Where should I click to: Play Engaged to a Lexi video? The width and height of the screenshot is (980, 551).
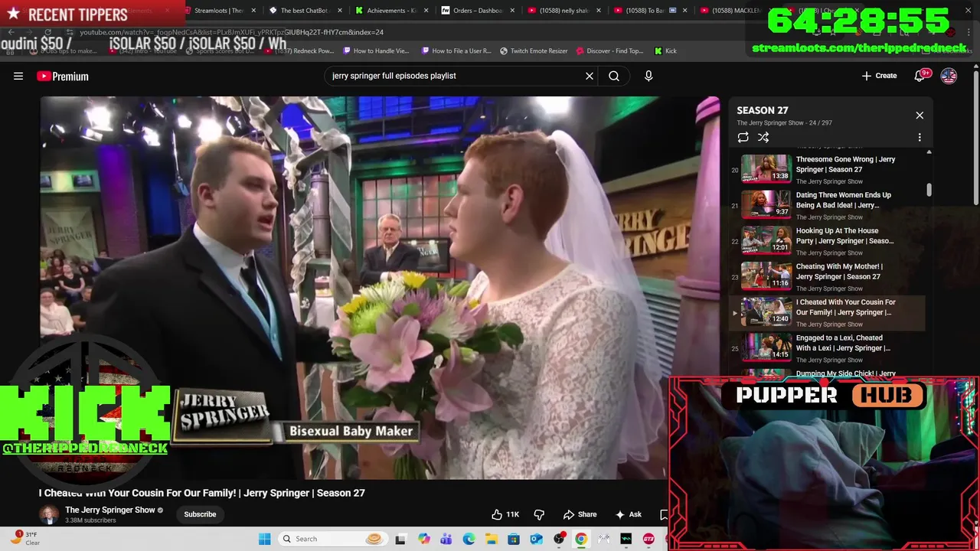pyautogui.click(x=828, y=347)
